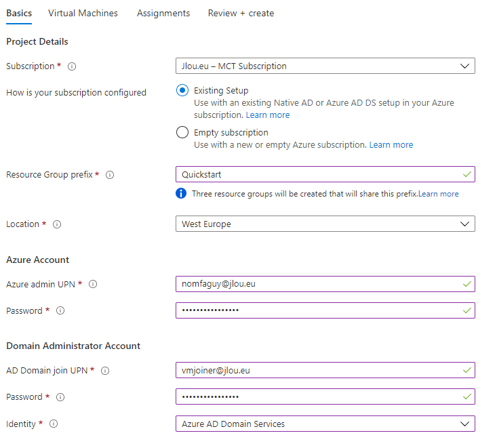
Task: Open the Subscription dropdown
Action: pyautogui.click(x=325, y=66)
